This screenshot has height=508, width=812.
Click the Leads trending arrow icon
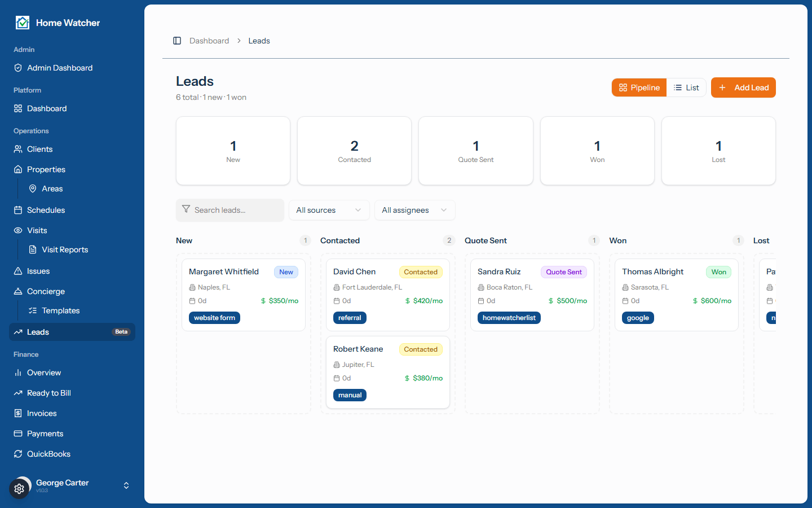pos(18,332)
